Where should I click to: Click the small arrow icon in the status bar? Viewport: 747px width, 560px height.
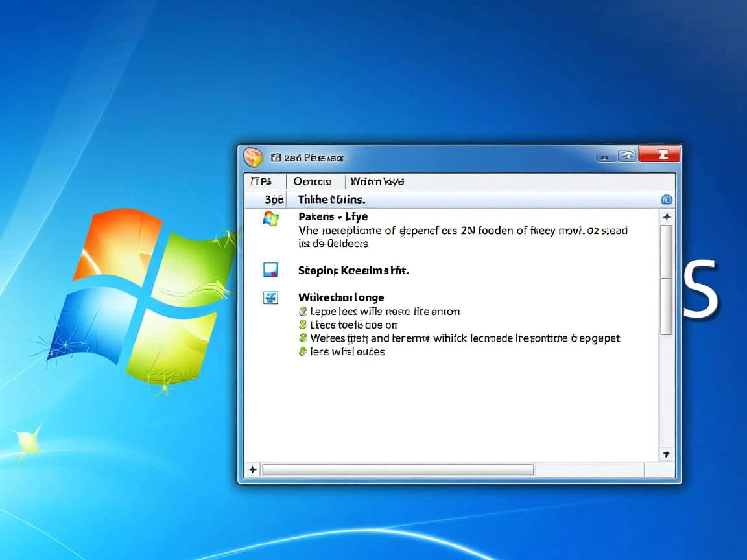click(x=252, y=469)
